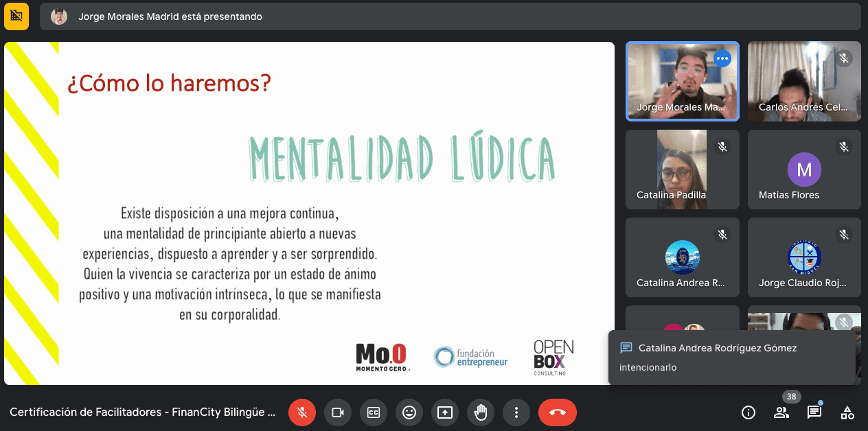Image resolution: width=868 pixels, height=431 pixels.
Task: Open the more options menu in the bottom bar
Action: point(516,412)
